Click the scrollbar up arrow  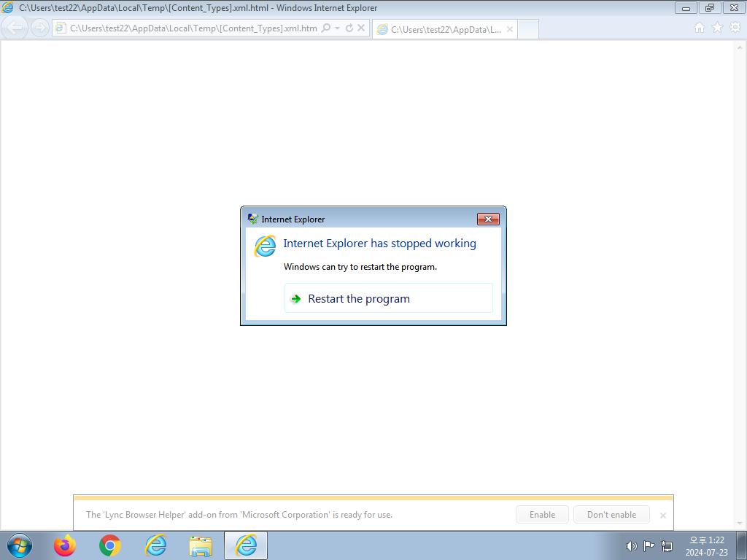[740, 47]
